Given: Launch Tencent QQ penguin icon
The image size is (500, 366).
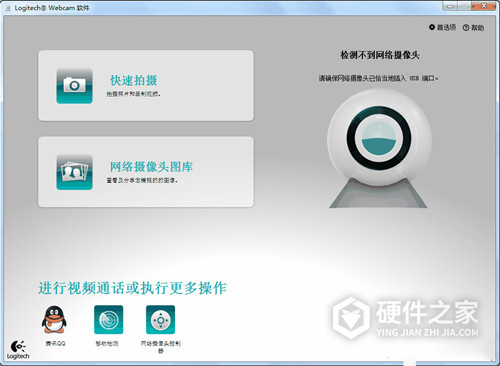Looking at the screenshot, I should click(54, 319).
